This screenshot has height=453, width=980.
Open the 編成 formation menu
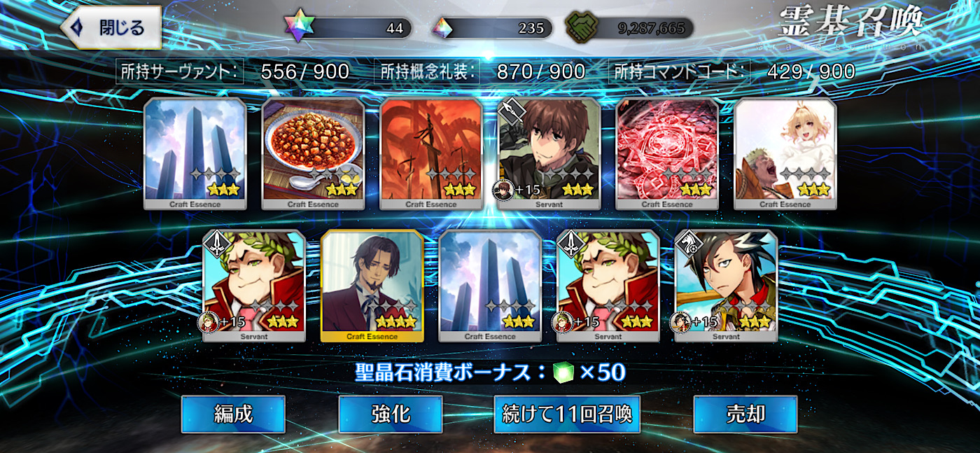[x=233, y=414]
